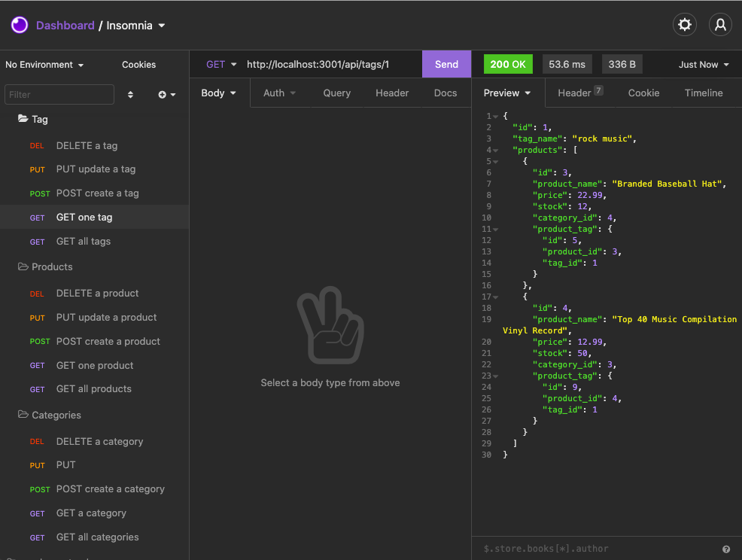Click the Products folder icon
Viewport: 742px width, 560px height.
coord(22,266)
